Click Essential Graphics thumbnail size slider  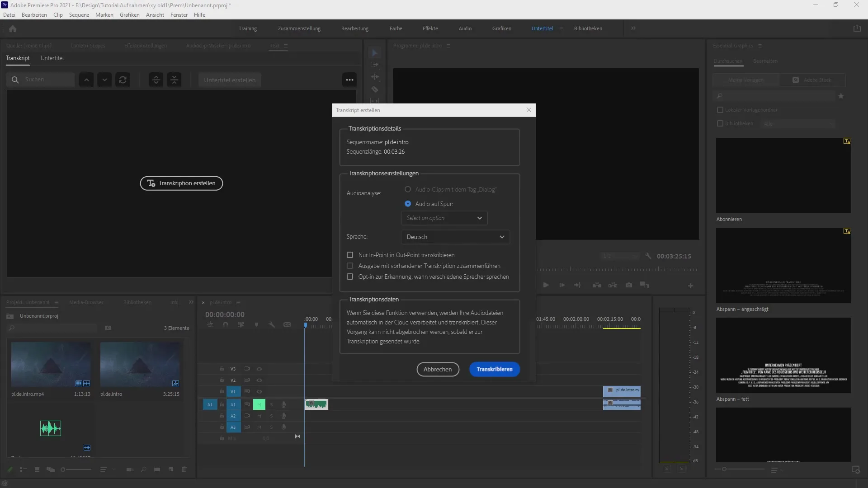pos(740,469)
